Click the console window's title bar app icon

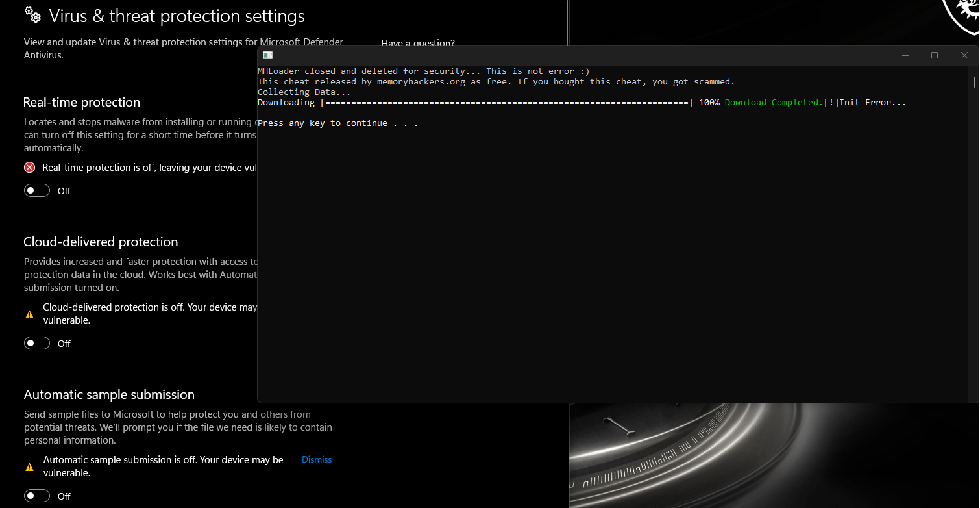tap(267, 55)
